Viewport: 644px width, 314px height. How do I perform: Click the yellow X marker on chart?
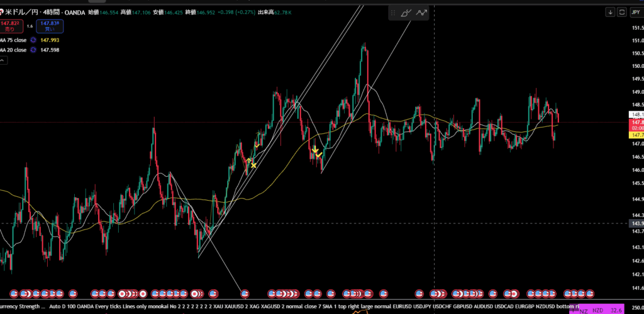pos(253,165)
